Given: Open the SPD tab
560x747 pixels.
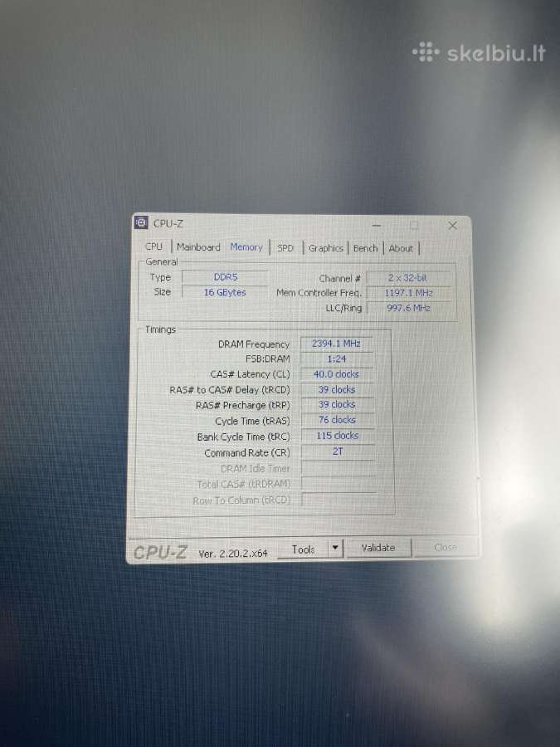Looking at the screenshot, I should tap(285, 247).
